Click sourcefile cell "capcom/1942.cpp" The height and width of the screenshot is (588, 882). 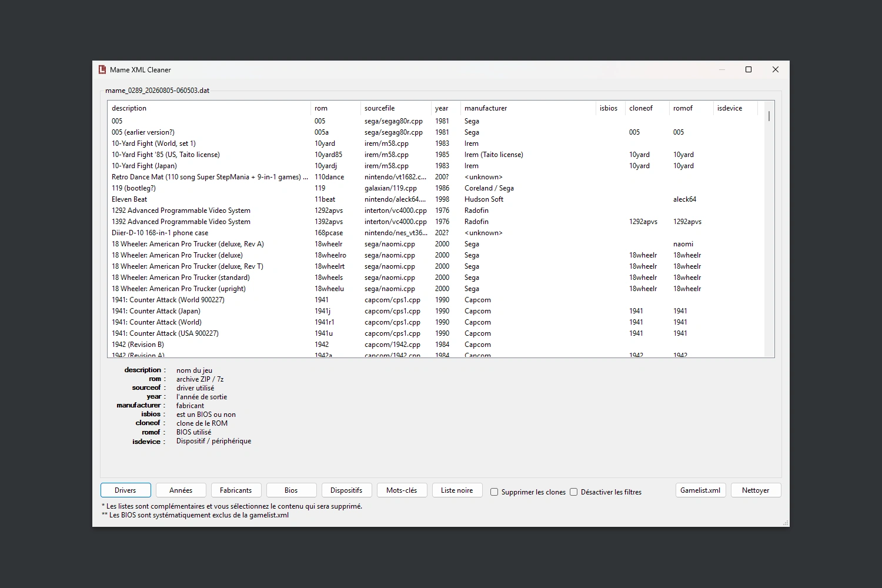point(392,345)
